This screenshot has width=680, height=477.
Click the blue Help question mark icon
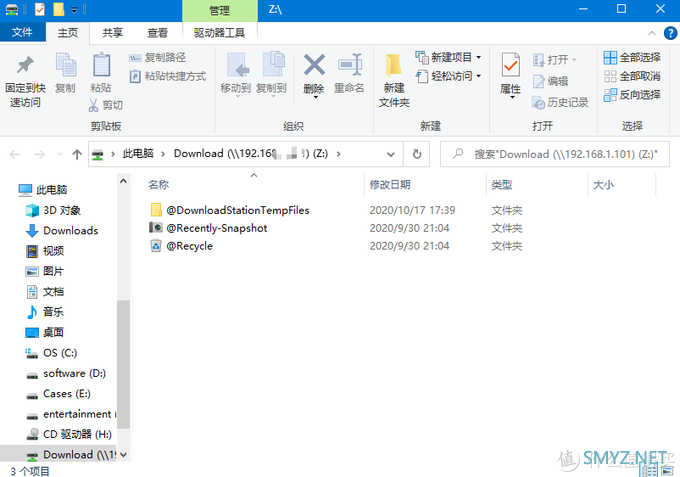[670, 33]
